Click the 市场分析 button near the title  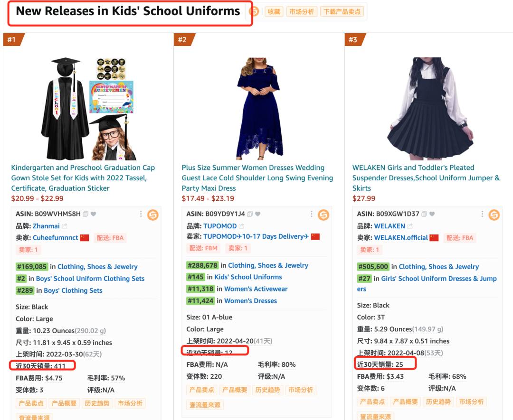pyautogui.click(x=302, y=12)
